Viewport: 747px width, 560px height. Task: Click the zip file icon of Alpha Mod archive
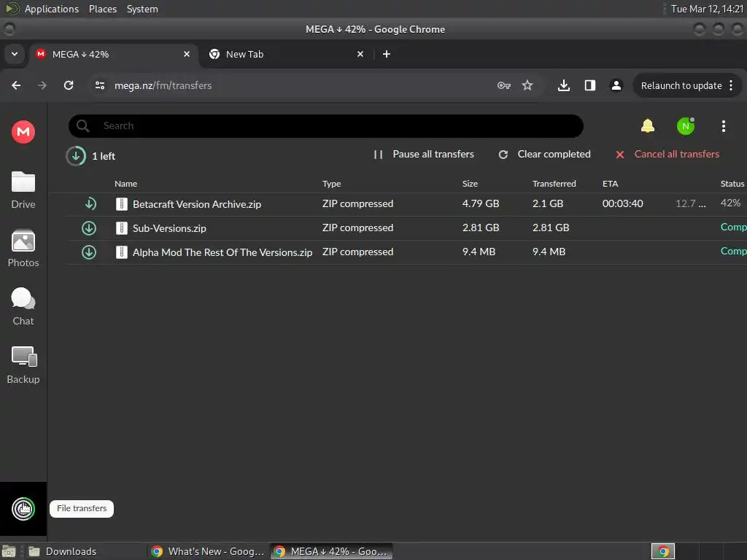122,252
